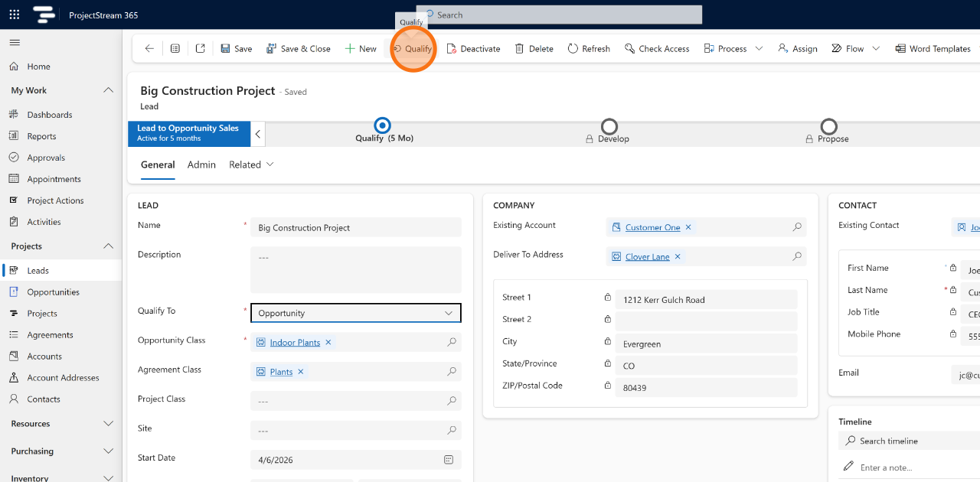Image resolution: width=980 pixels, height=482 pixels.
Task: Open the Indoor Plants link
Action: [295, 342]
